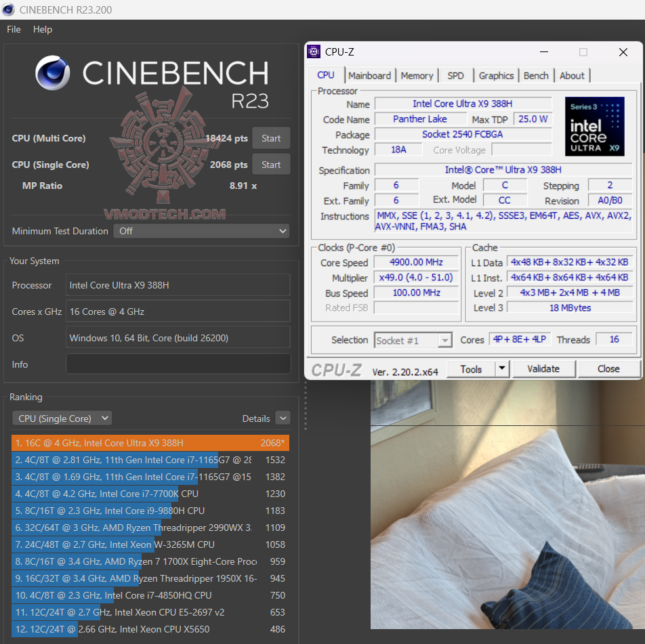Image resolution: width=645 pixels, height=644 pixels.
Task: Minimize the CPU-Z window
Action: (544, 52)
